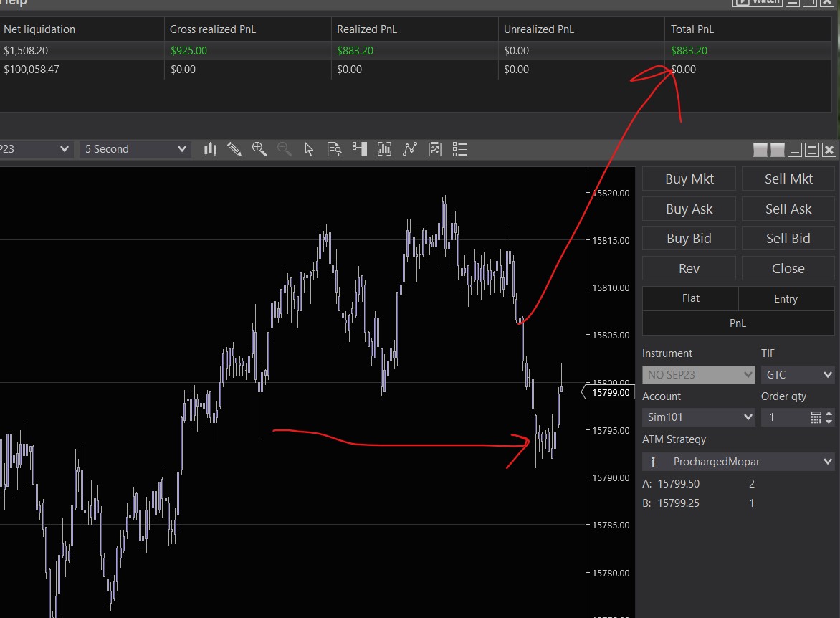This screenshot has width=840, height=618.
Task: Click the A: 15799.50 ask price row
Action: click(x=699, y=483)
